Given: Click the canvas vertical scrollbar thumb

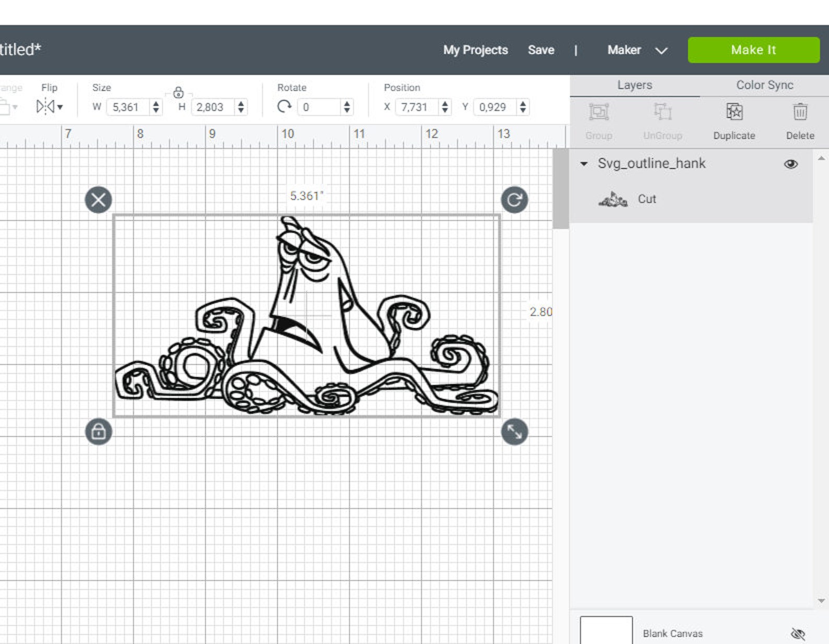Looking at the screenshot, I should (561, 188).
